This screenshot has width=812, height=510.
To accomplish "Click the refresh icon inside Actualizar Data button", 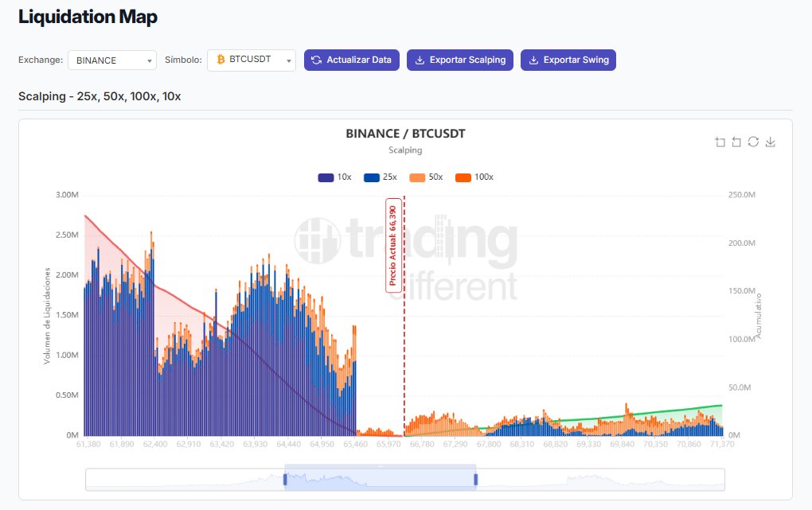I will tap(316, 60).
